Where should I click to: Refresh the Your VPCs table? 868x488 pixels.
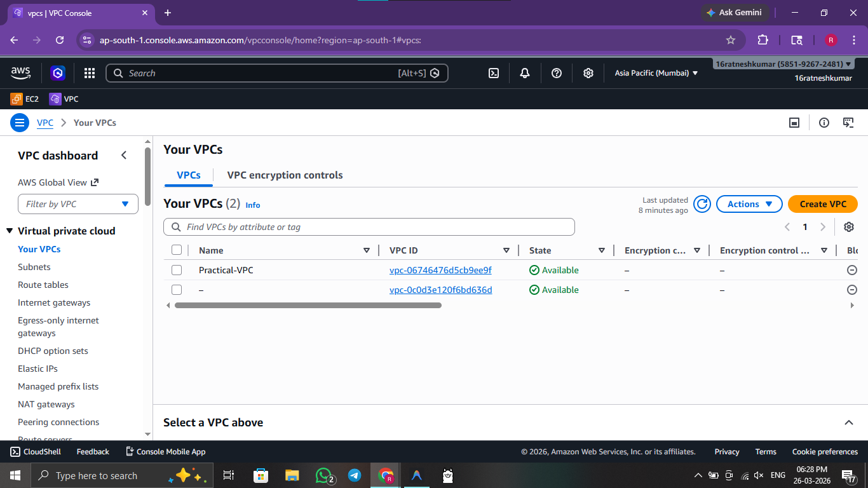coord(702,204)
